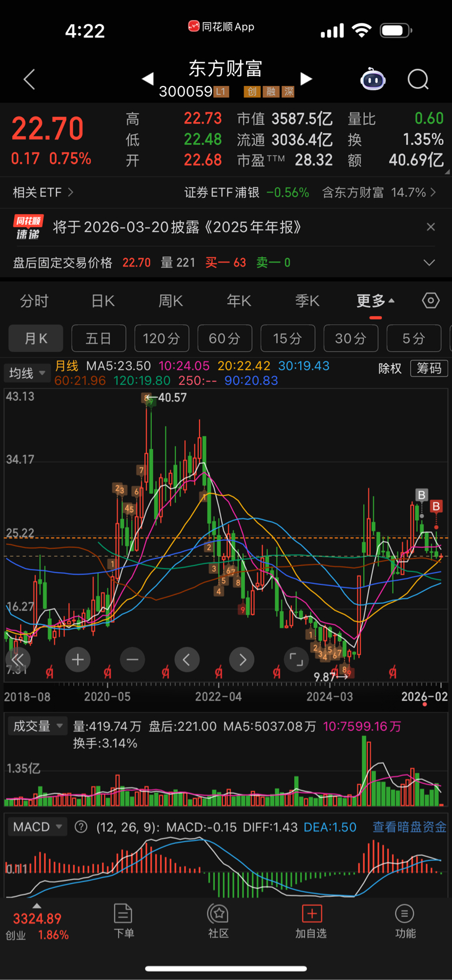Tap 市值 3587.5亿 value

click(285, 119)
